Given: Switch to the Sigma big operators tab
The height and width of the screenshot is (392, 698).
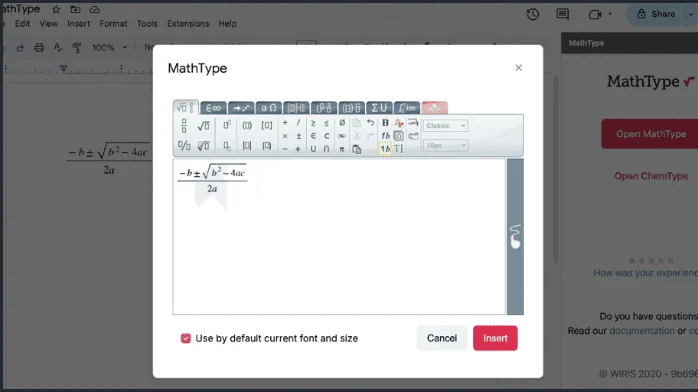Looking at the screenshot, I should tap(379, 108).
